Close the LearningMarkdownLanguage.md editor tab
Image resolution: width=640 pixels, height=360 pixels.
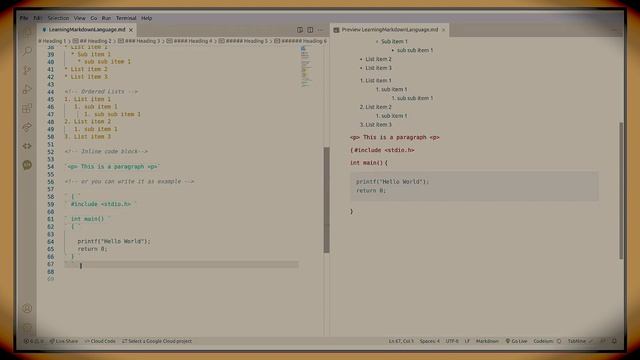point(131,30)
